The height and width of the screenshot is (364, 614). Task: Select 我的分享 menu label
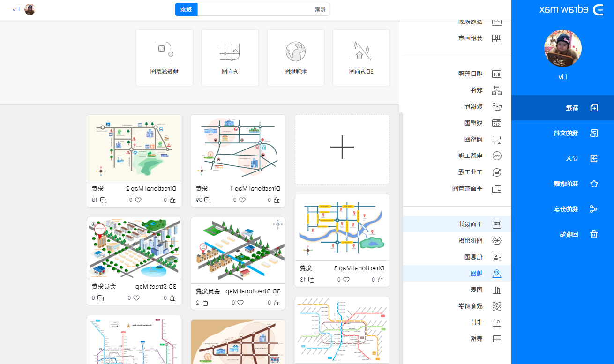[x=566, y=209]
